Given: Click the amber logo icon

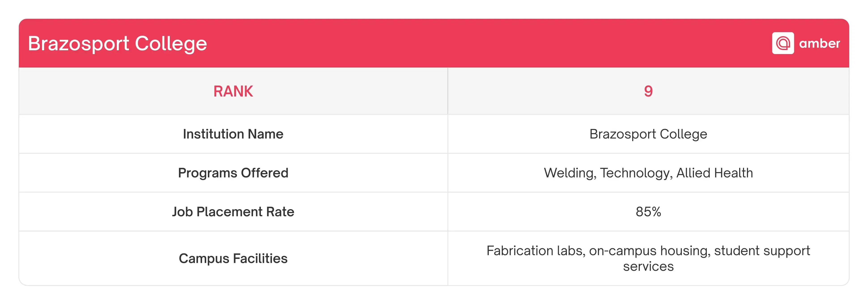Looking at the screenshot, I should click(x=783, y=43).
